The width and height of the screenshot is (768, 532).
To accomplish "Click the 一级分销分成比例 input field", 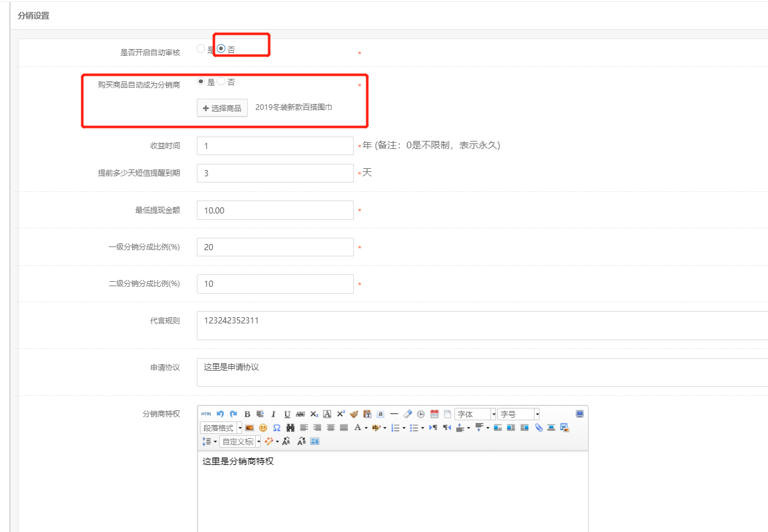I will [275, 247].
